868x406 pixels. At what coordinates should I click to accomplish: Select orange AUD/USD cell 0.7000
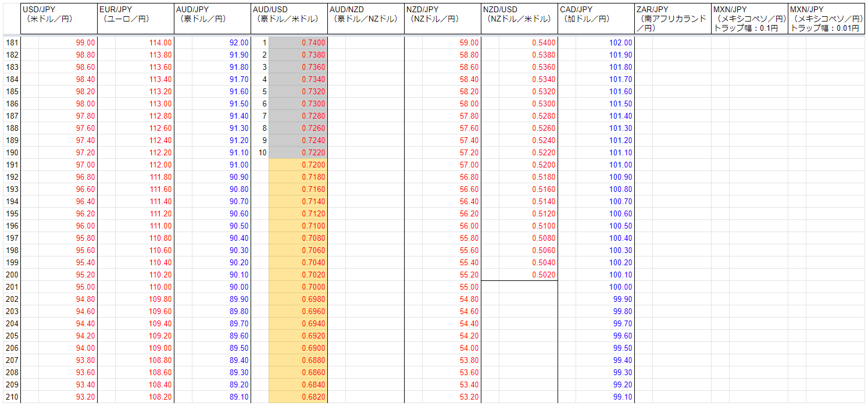click(x=298, y=287)
